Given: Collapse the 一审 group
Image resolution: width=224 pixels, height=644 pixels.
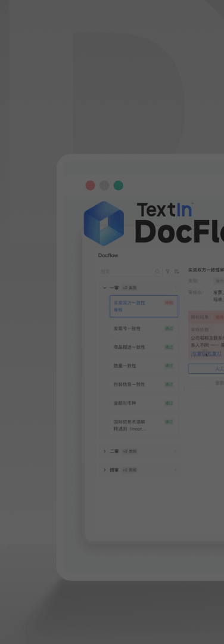Looking at the screenshot, I should pos(105,288).
